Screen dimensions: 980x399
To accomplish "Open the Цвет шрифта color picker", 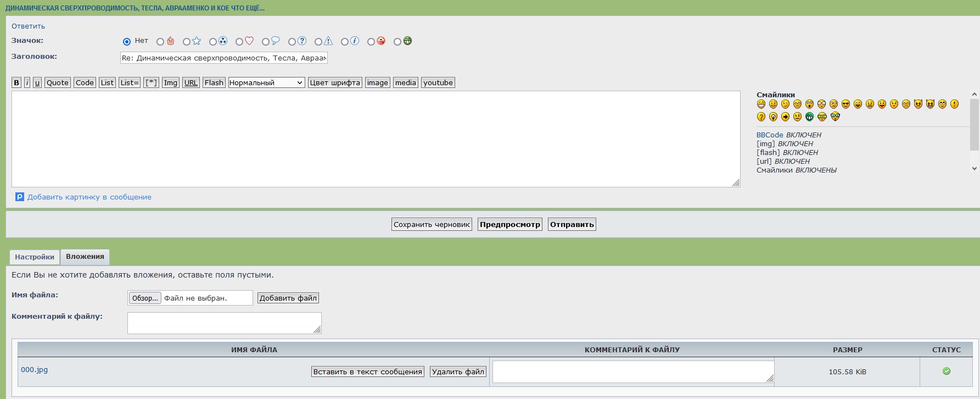I will point(335,82).
